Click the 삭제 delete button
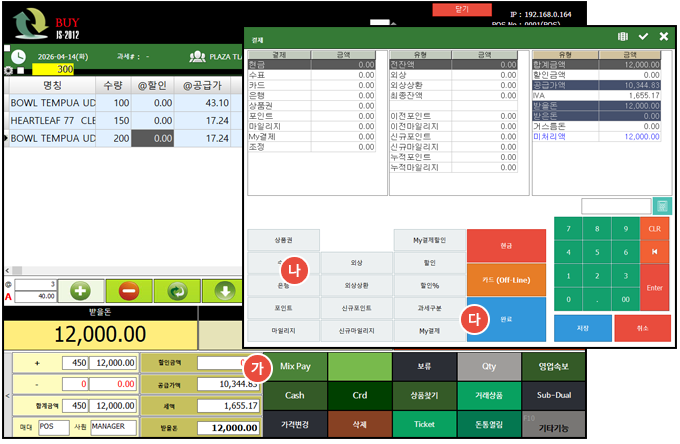The image size is (680, 444). click(x=360, y=424)
